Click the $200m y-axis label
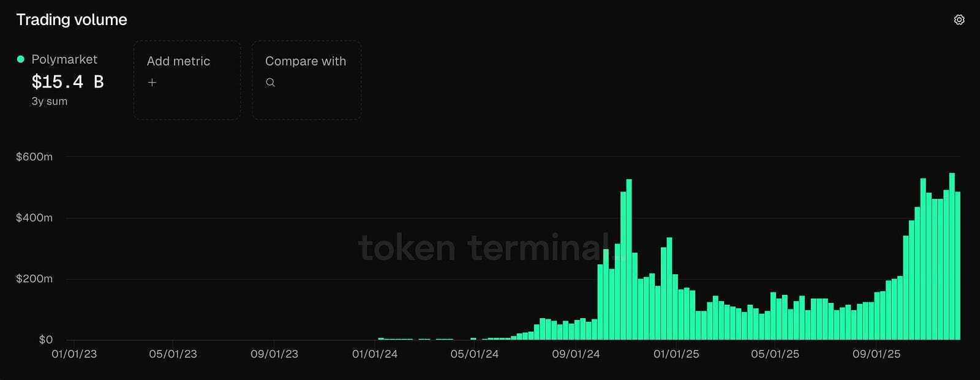Viewport: 980px width, 380px height. click(x=34, y=279)
